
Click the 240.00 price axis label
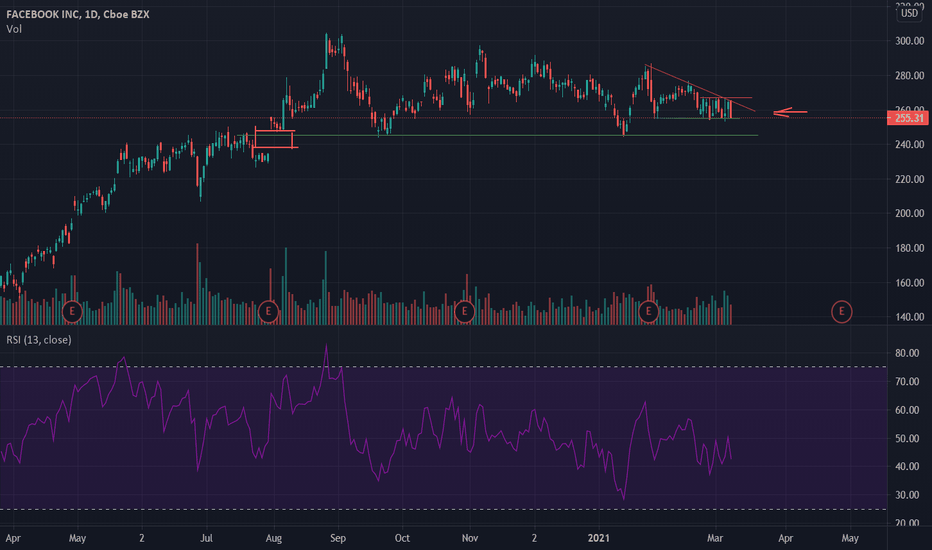tap(909, 144)
